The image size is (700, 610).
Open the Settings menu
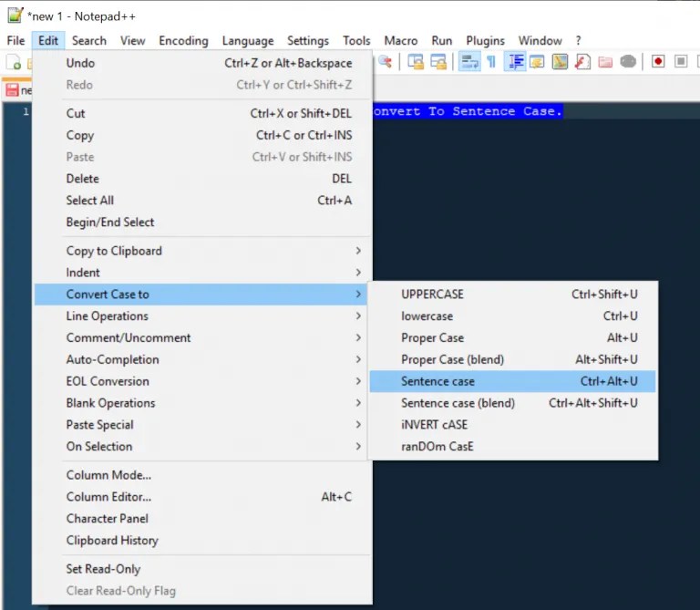coord(308,41)
